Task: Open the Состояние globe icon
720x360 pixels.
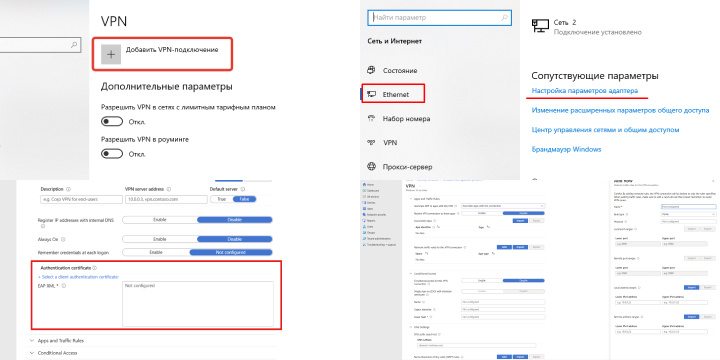Action: 371,70
